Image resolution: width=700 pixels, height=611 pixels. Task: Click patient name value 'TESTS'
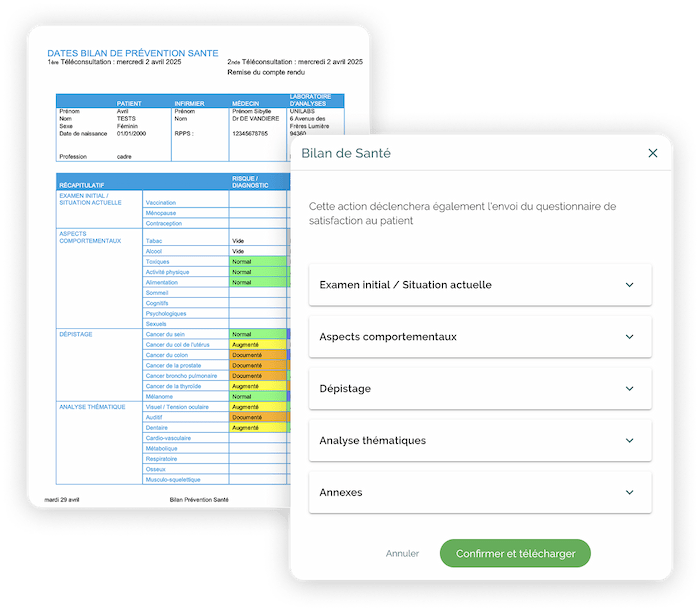(x=126, y=119)
